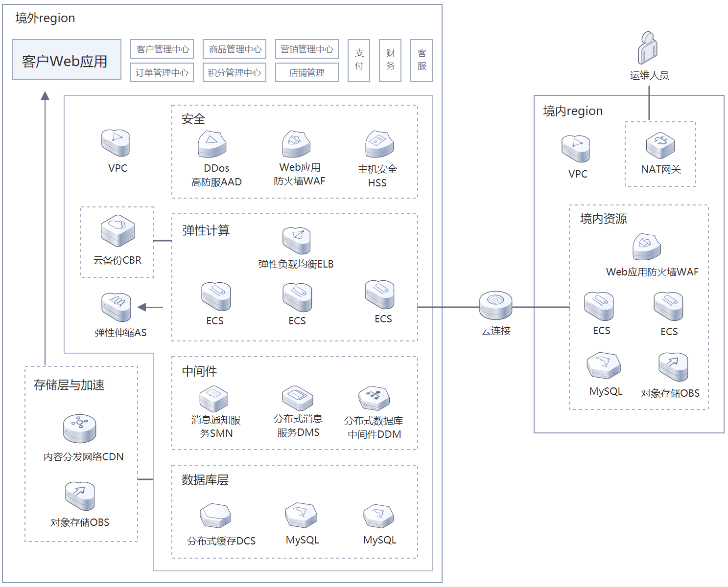
Task: Click the 分布式消息服务DMS icon
Action: coord(298,398)
